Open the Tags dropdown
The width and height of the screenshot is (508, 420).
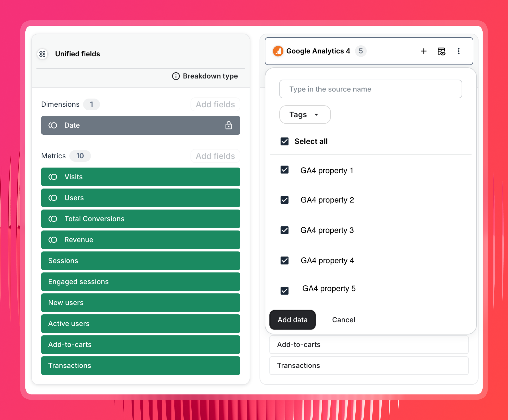[x=305, y=115]
